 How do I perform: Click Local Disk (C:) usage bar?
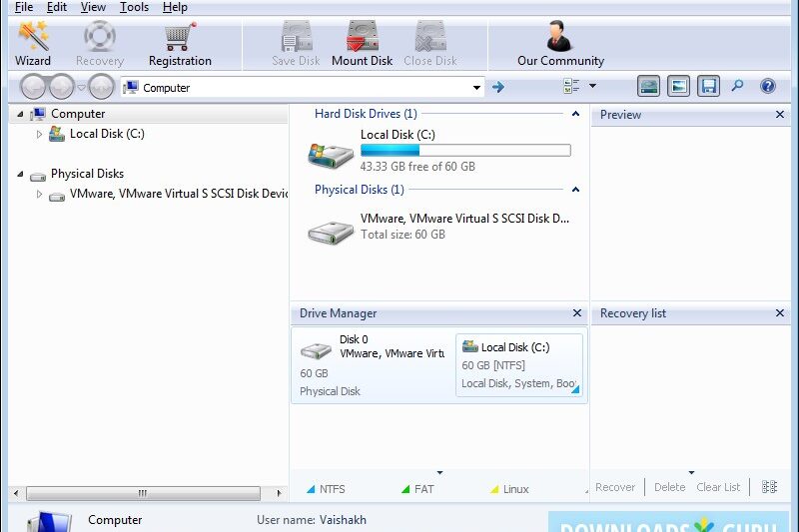tap(465, 150)
